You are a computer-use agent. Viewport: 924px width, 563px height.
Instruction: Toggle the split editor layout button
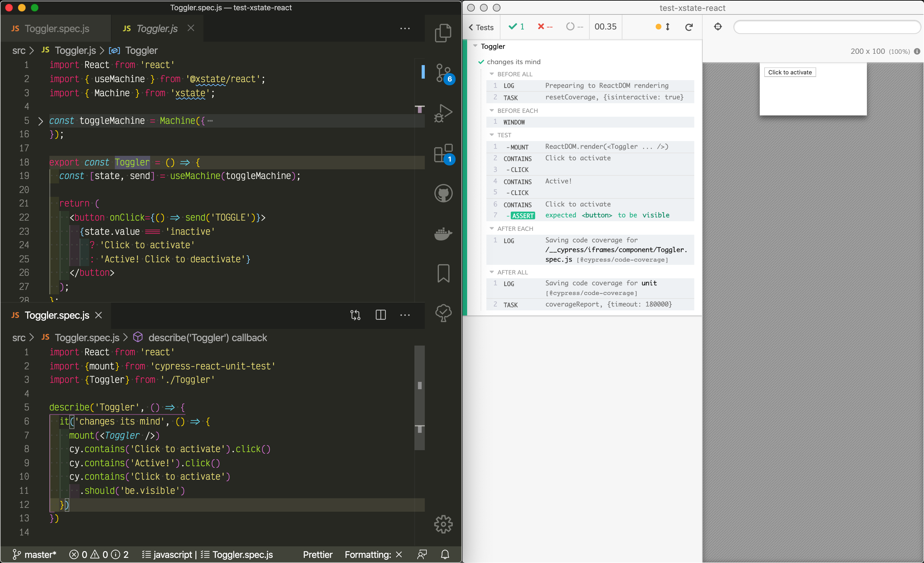coord(380,315)
